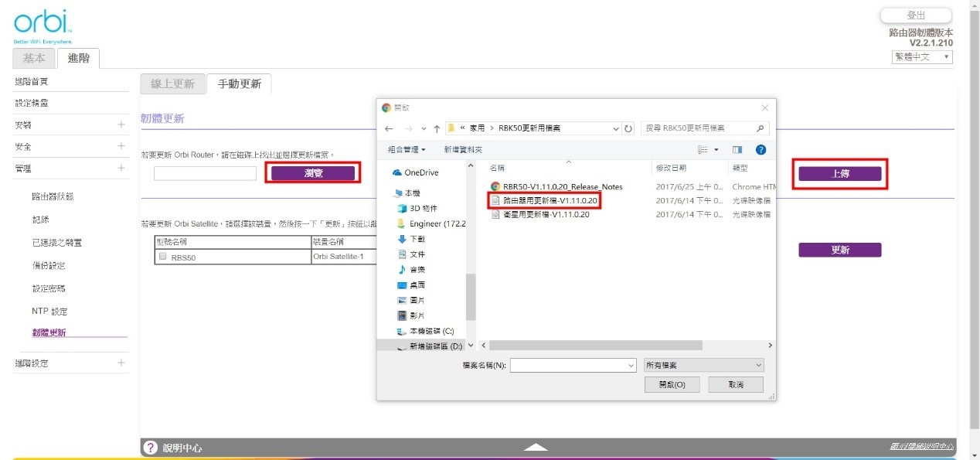Click the 檔案名稱 input field

pos(568,365)
